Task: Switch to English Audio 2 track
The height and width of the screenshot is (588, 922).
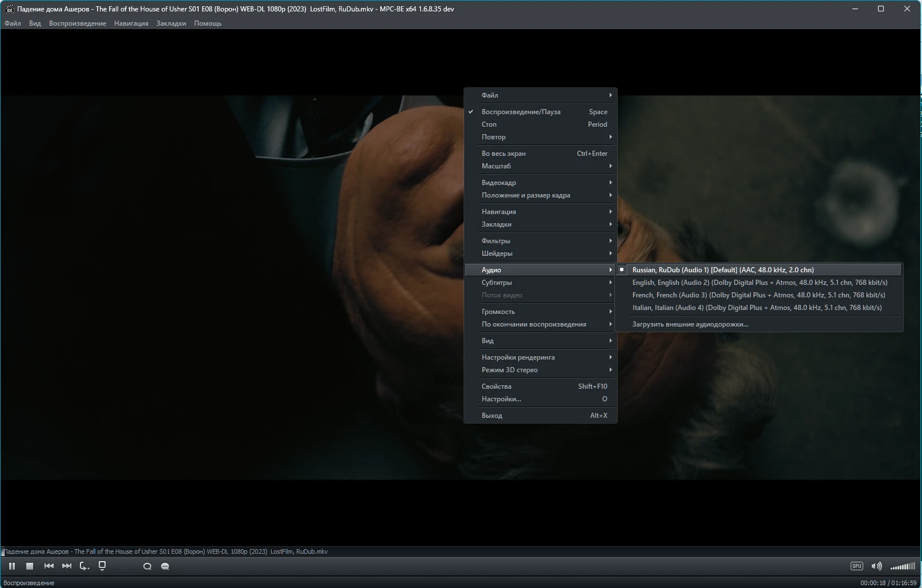Action: point(759,283)
